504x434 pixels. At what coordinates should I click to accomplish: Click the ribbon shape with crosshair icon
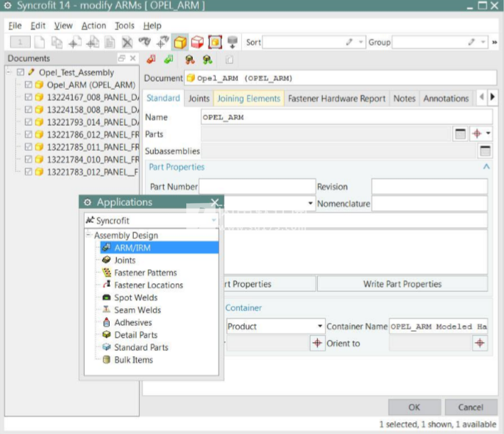tap(163, 42)
